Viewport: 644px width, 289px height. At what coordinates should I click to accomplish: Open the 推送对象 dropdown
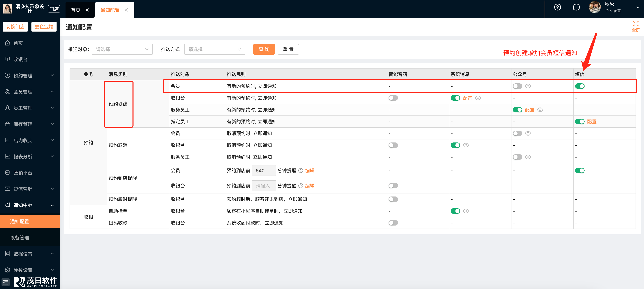click(122, 49)
